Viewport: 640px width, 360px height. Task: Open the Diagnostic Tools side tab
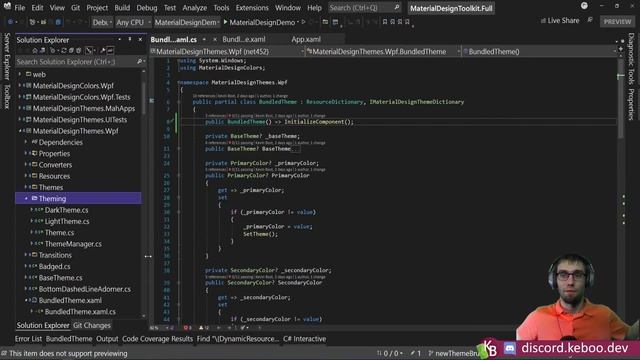pyautogui.click(x=631, y=58)
